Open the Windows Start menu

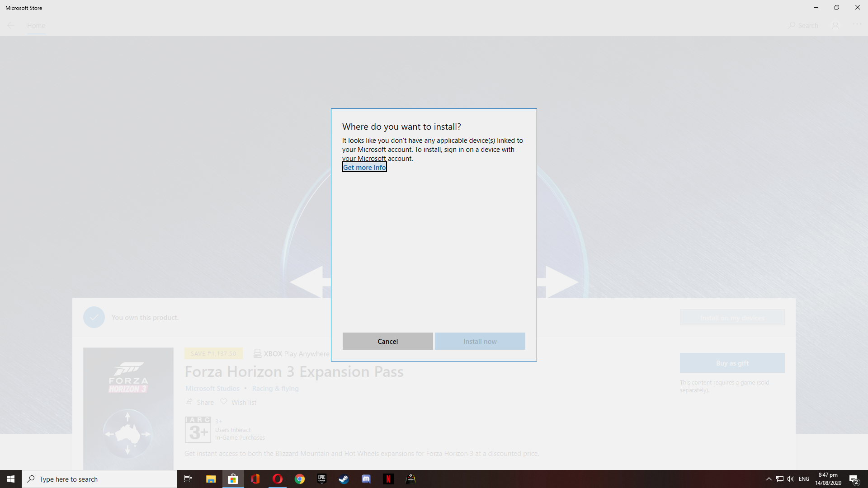pos(11,479)
